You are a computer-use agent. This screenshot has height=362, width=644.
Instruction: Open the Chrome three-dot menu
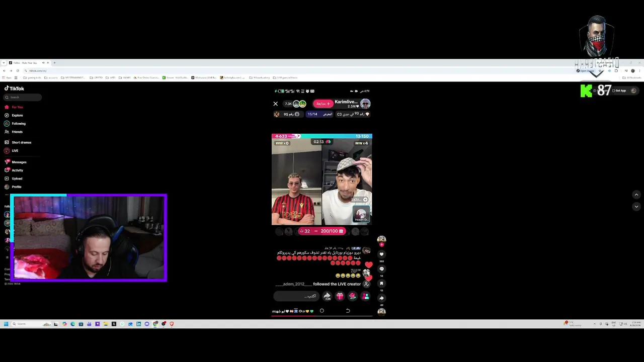tap(639, 71)
